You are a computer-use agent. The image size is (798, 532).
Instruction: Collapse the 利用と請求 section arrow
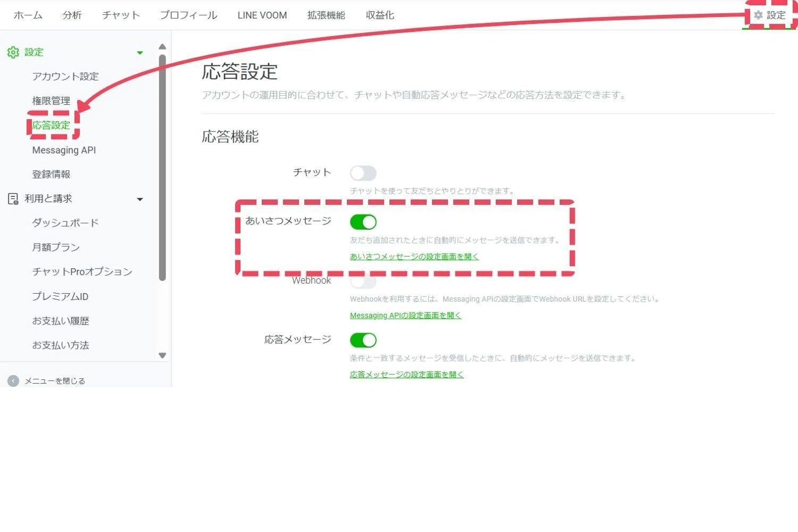[140, 199]
